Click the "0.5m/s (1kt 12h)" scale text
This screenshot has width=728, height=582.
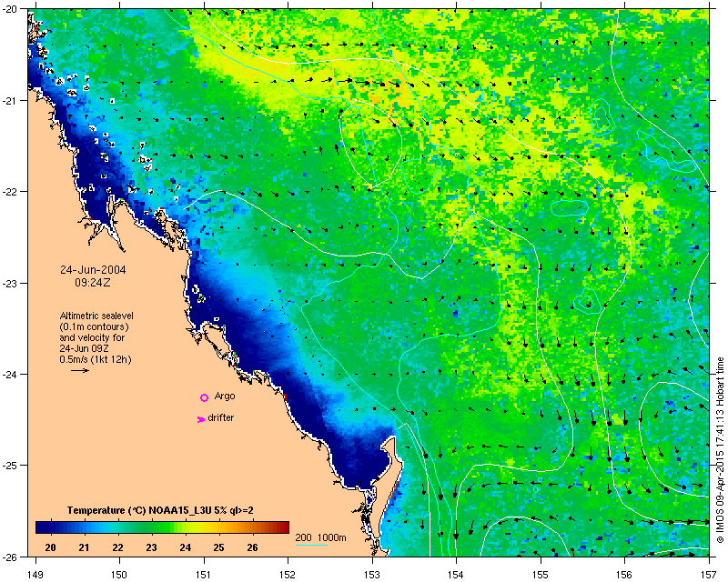point(96,360)
